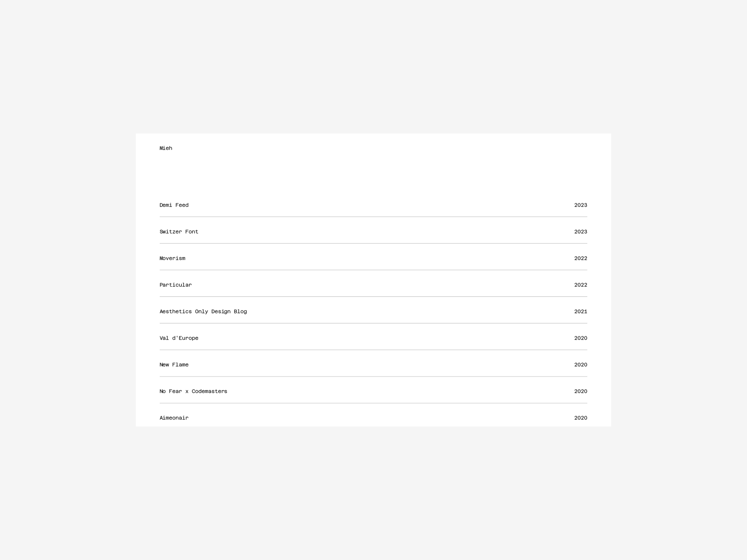
Task: Select the Aimeonair project
Action: coord(174,418)
